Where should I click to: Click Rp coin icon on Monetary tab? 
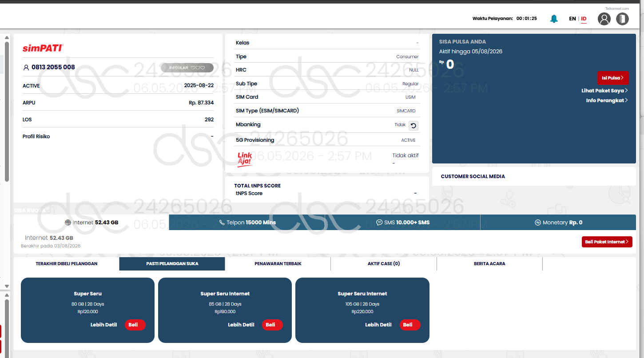click(x=538, y=223)
